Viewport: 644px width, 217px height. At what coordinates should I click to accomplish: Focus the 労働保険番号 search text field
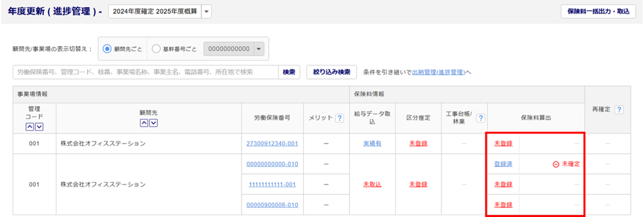tap(145, 72)
